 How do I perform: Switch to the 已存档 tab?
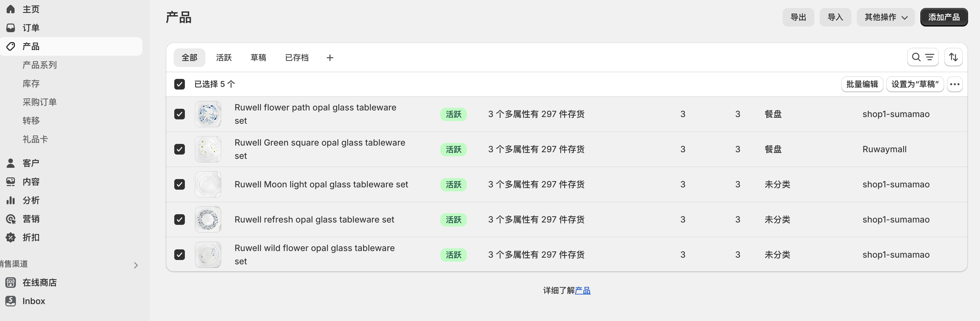(x=297, y=58)
